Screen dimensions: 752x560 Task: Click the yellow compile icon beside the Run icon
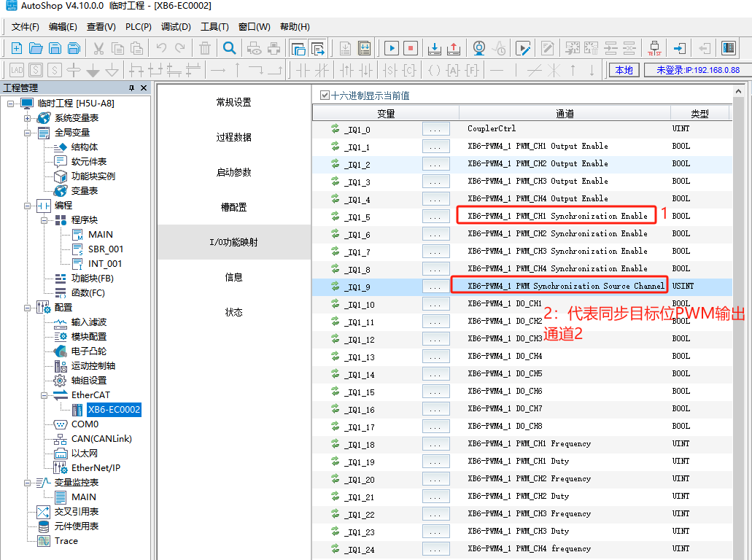point(364,48)
